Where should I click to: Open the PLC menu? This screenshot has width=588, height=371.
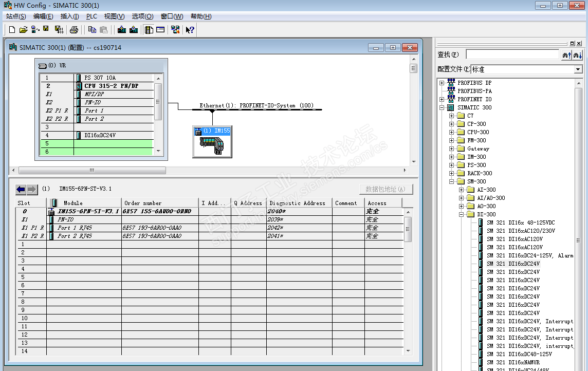[x=91, y=16]
